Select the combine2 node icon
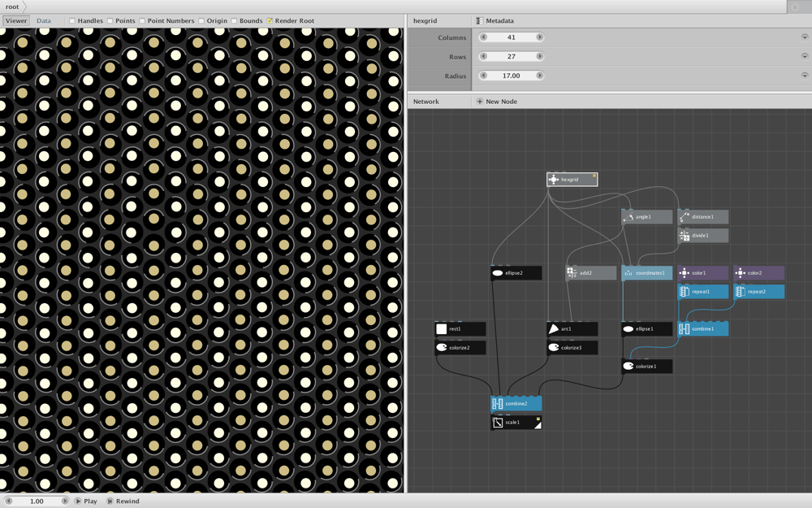This screenshot has width=812, height=508. 498,404
